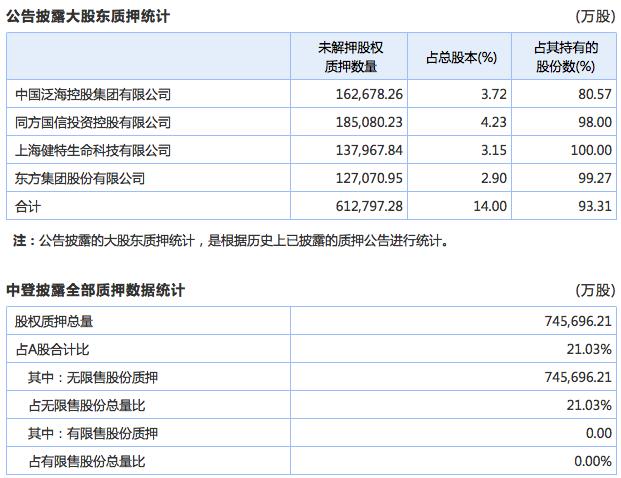Click the (万股) unit label above the upper table
Viewport: 621px width, 478px height.
[x=596, y=17]
